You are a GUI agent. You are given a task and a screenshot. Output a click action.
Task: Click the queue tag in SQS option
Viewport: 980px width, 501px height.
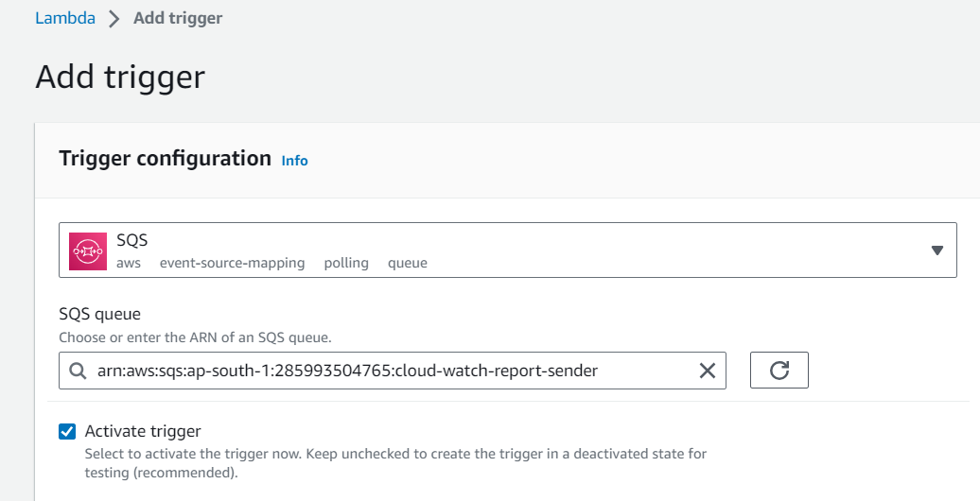pos(408,263)
